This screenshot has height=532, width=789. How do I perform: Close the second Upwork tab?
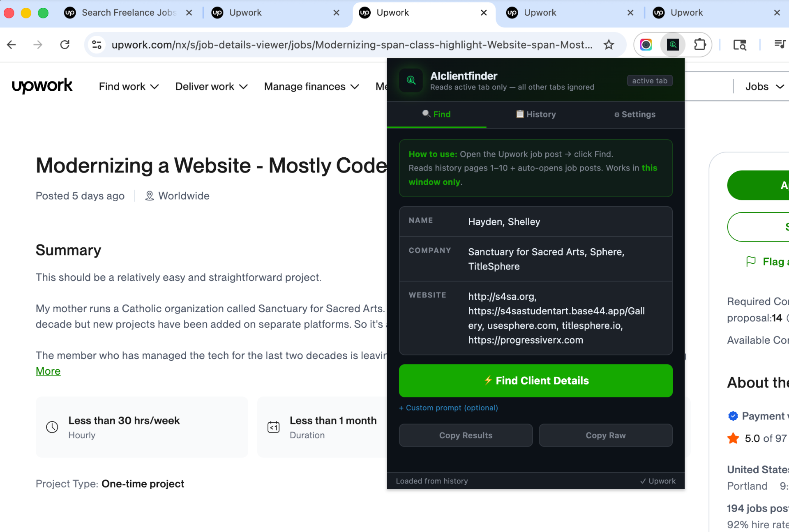click(336, 13)
